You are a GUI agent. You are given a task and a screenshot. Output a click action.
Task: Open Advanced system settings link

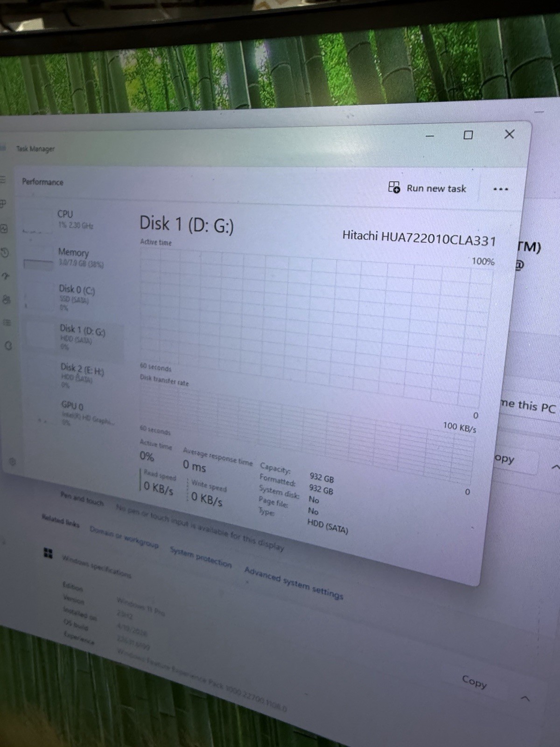point(294,583)
